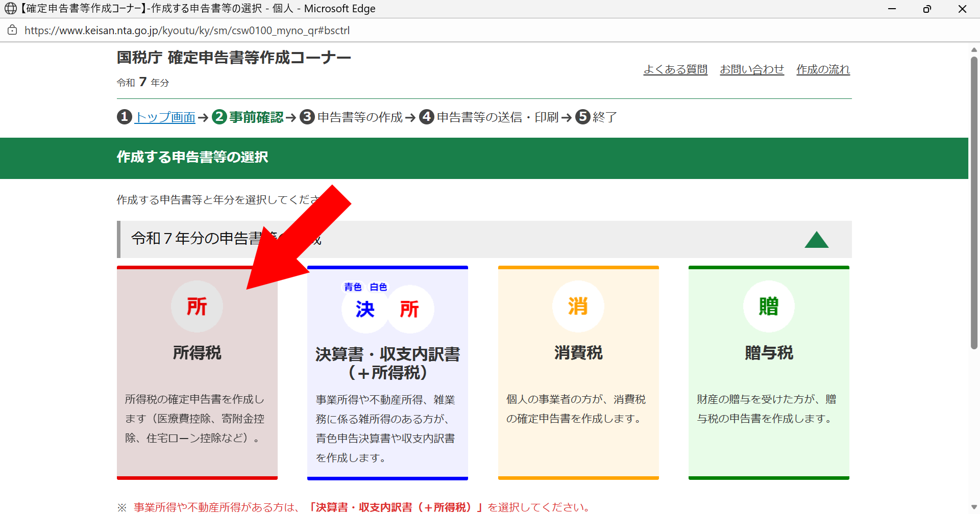Image resolution: width=980 pixels, height=514 pixels.
Task: Click the page URL in the address bar
Action: coord(187,31)
